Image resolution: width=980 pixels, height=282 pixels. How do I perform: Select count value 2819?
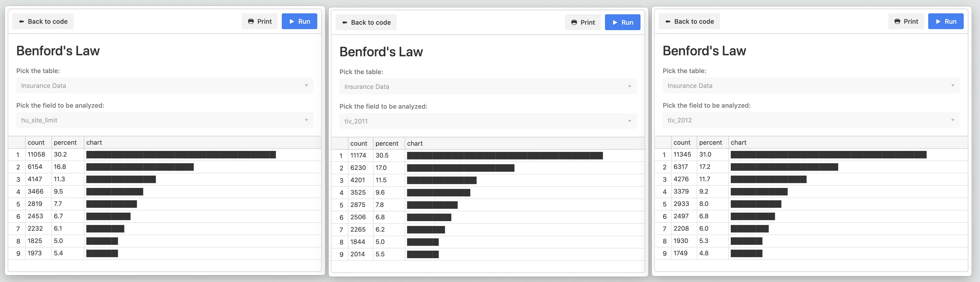pos(35,204)
